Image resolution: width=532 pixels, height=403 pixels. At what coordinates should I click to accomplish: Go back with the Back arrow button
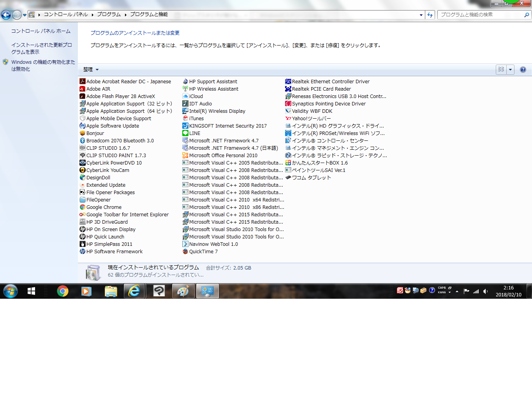pyautogui.click(x=6, y=15)
